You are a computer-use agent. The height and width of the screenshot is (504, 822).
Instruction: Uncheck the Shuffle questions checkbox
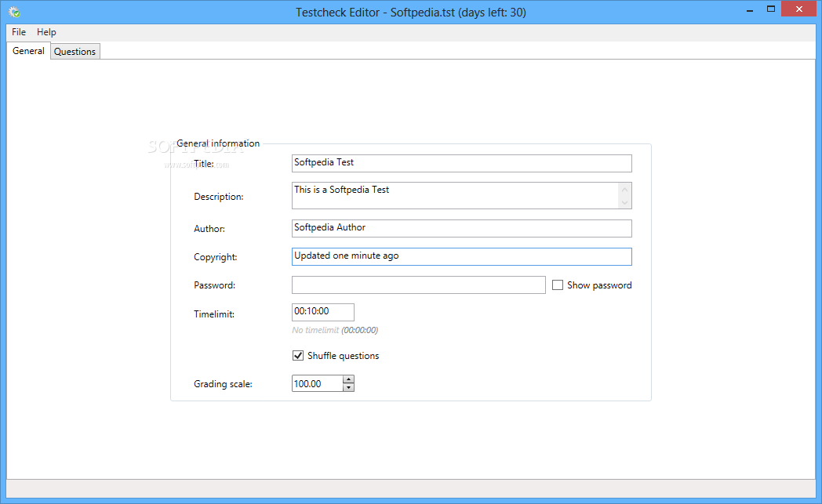[x=298, y=356]
